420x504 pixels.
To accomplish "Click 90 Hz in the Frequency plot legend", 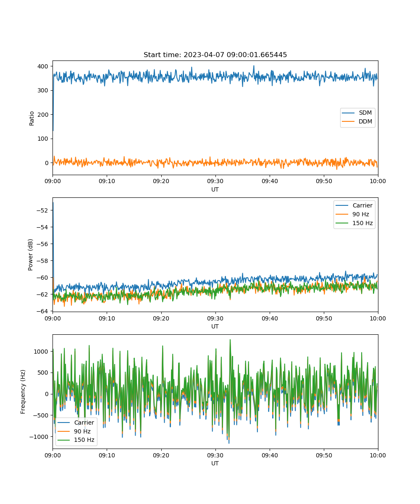I will (x=82, y=431).
